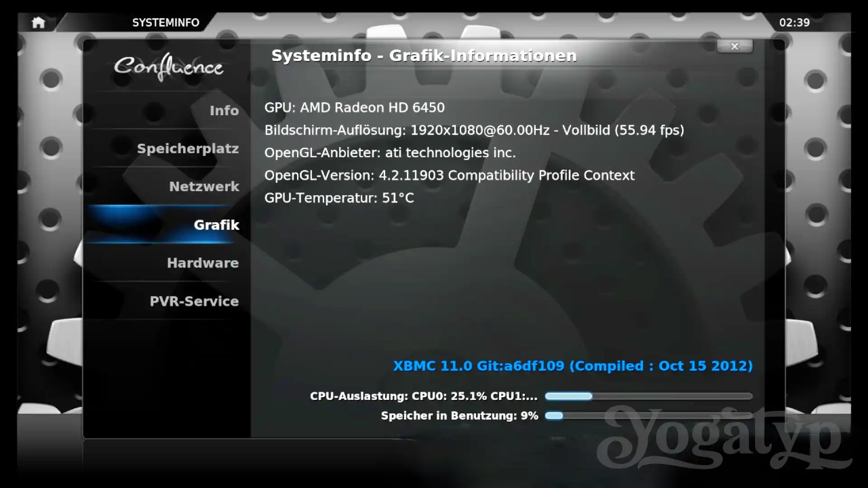Screen dimensions: 868x488
Task: Click the Systeminfo - Grafik-Informationen title
Action: tap(424, 56)
